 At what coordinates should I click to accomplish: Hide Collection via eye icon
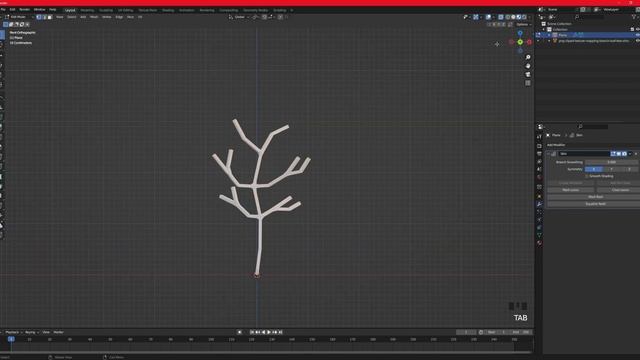tap(637, 29)
